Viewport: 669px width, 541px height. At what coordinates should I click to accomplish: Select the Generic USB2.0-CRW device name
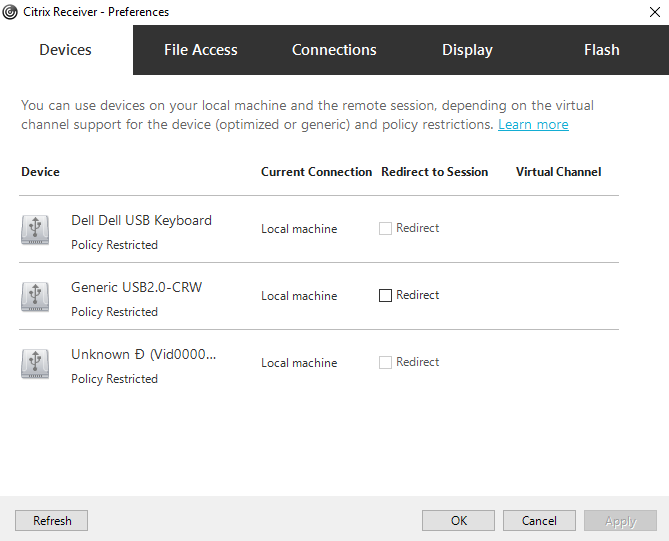point(137,287)
